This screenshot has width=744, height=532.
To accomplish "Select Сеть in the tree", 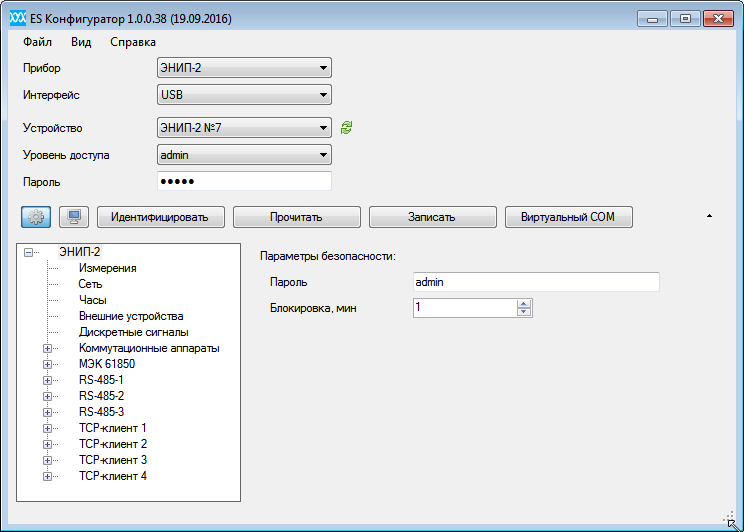I will coord(90,284).
